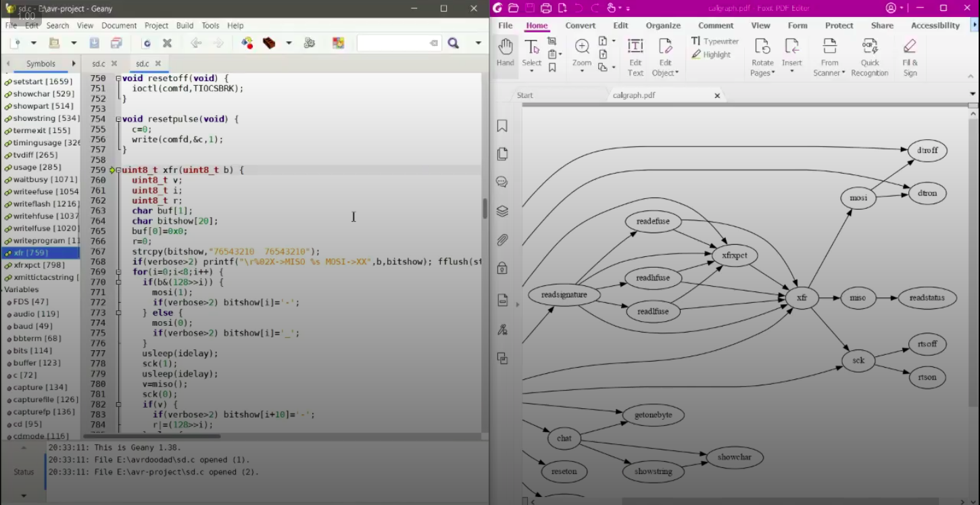Navigate forward with the Geany arrow icon
The height and width of the screenshot is (505, 980).
(218, 43)
